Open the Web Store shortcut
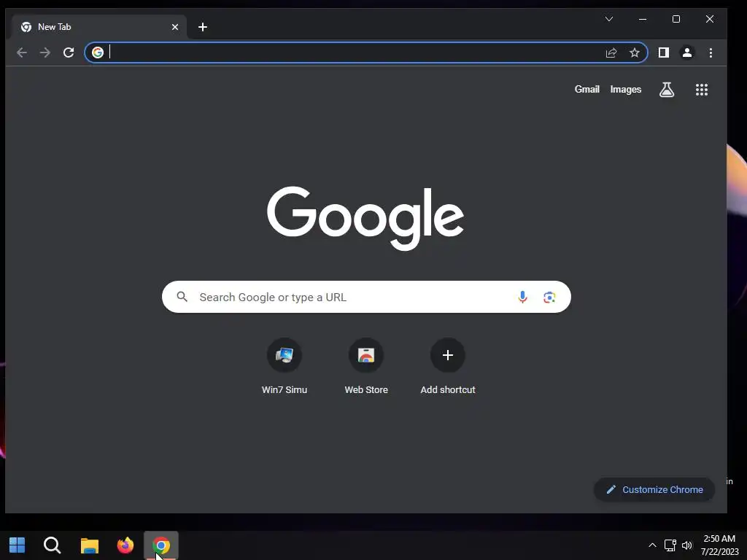This screenshot has height=560, width=747. point(366,367)
